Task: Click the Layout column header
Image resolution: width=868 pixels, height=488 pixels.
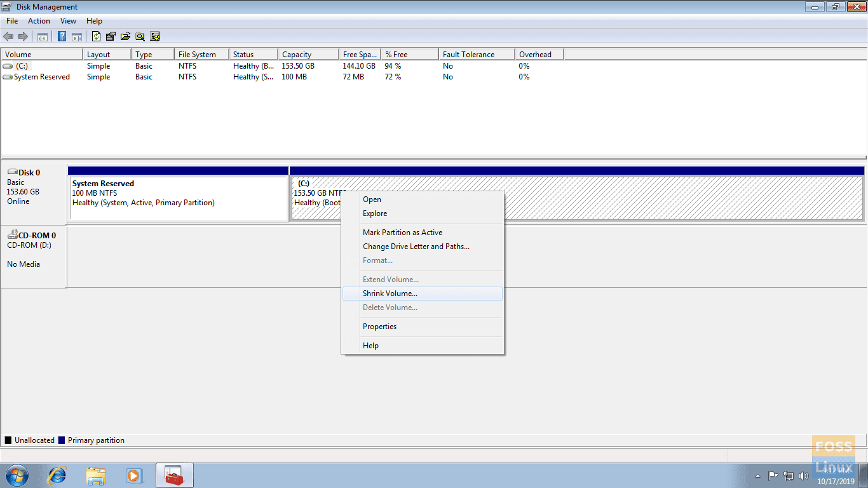Action: (x=107, y=55)
